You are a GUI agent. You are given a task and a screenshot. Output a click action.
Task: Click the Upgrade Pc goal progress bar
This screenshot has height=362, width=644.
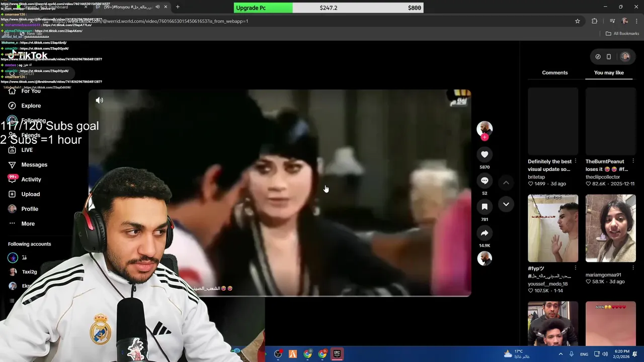point(329,8)
